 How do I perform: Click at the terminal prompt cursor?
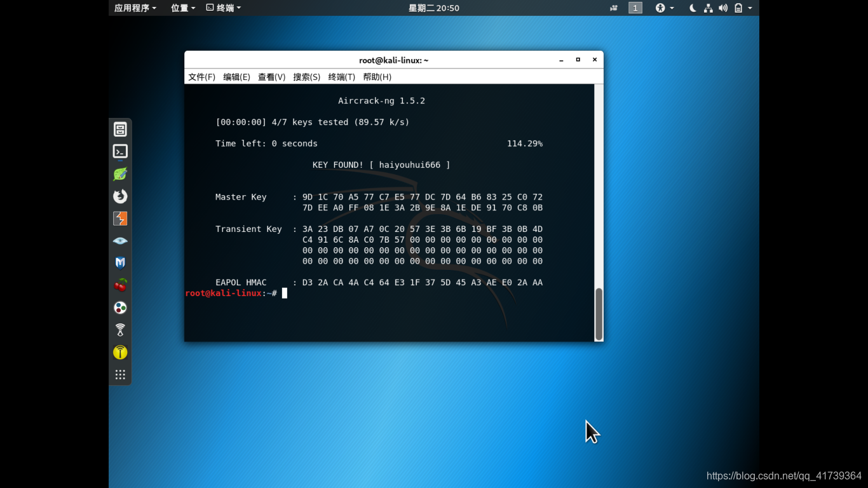[x=285, y=293]
